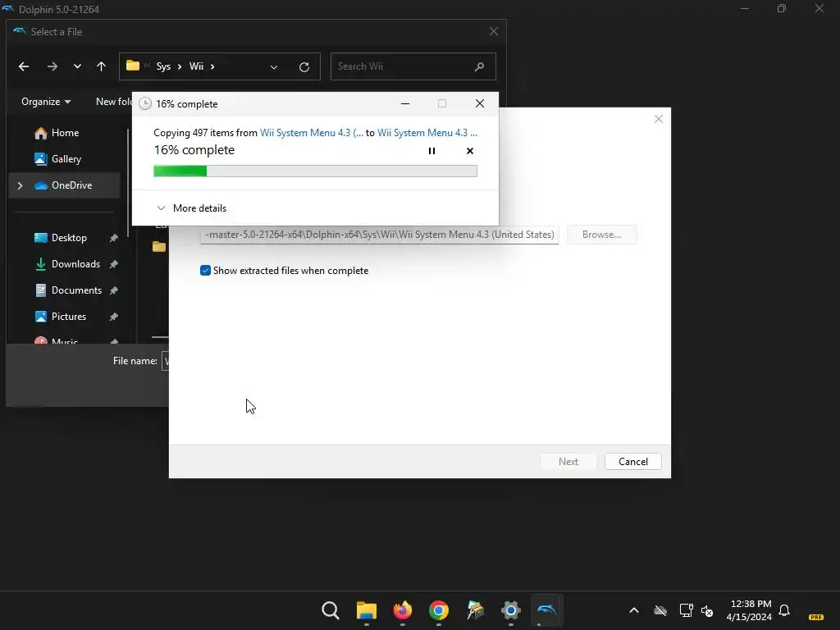Open Firefox from taskbar
840x630 pixels.
point(402,610)
